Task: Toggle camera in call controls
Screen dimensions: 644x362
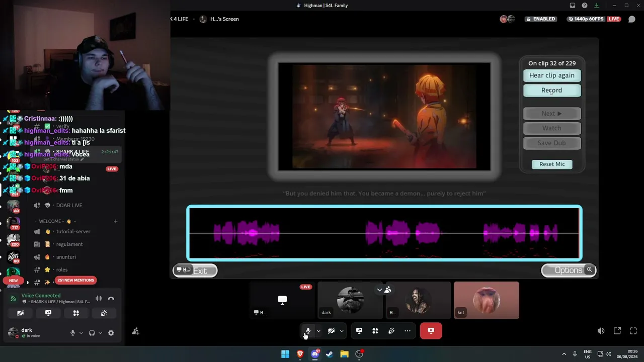Action: point(331,331)
